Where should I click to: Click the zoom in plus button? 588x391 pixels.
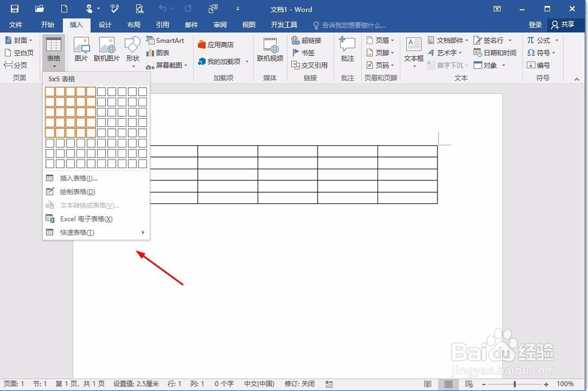(x=546, y=385)
